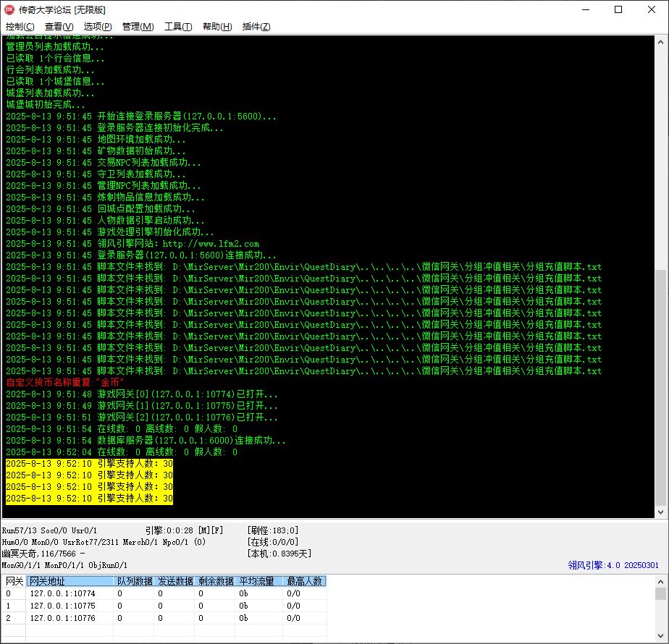Screen dimensions: 669x644
Task: Click log line 地图环境加载成功
Action: (x=96, y=139)
